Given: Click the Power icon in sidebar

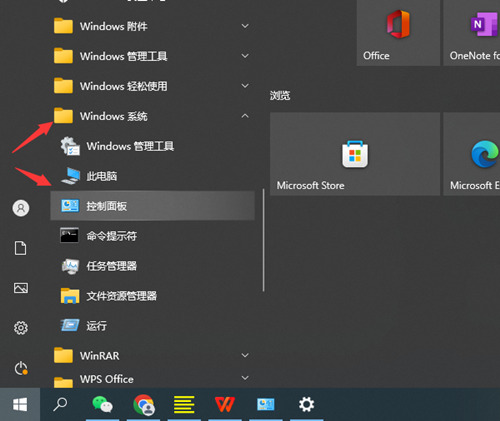Looking at the screenshot, I should [x=21, y=368].
